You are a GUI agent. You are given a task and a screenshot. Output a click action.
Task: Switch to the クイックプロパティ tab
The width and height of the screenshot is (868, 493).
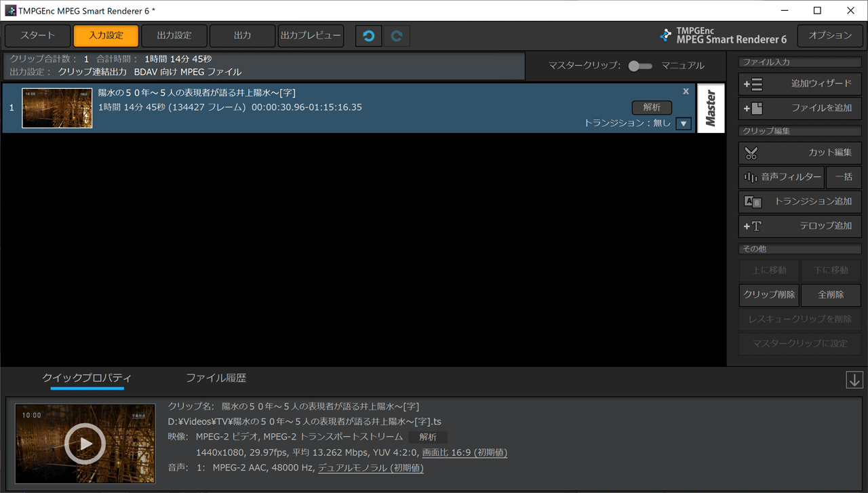(87, 378)
